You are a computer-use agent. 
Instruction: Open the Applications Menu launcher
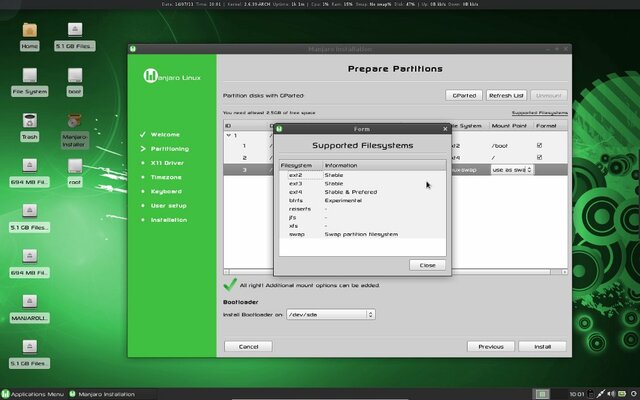[x=33, y=394]
